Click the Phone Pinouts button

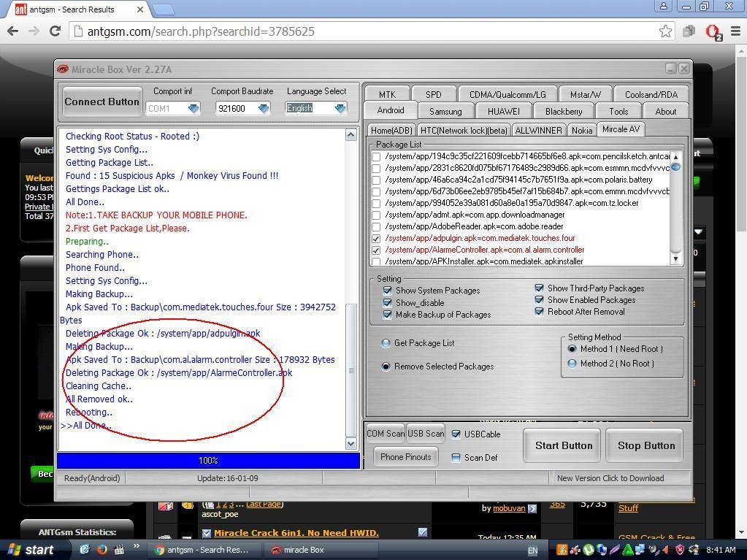point(405,457)
